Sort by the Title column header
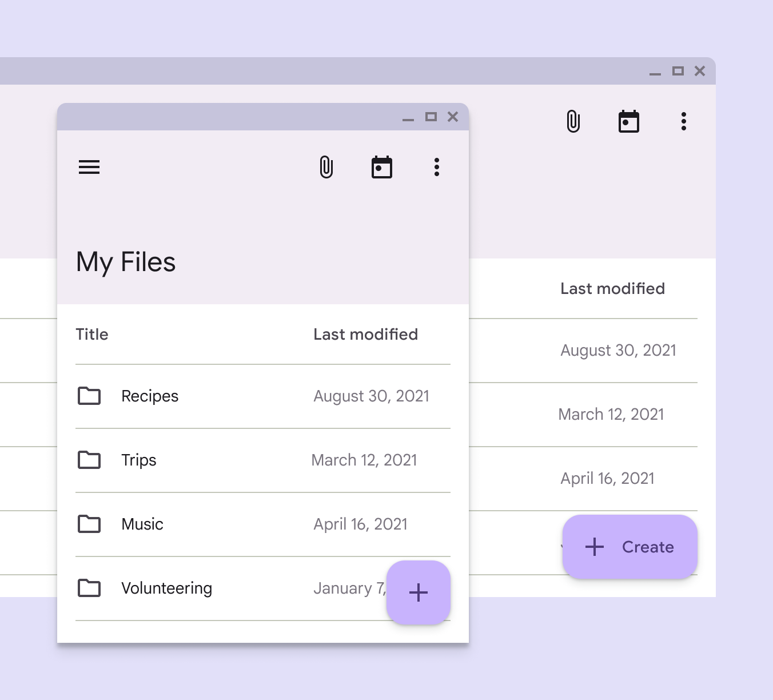This screenshot has width=773, height=700. click(92, 335)
